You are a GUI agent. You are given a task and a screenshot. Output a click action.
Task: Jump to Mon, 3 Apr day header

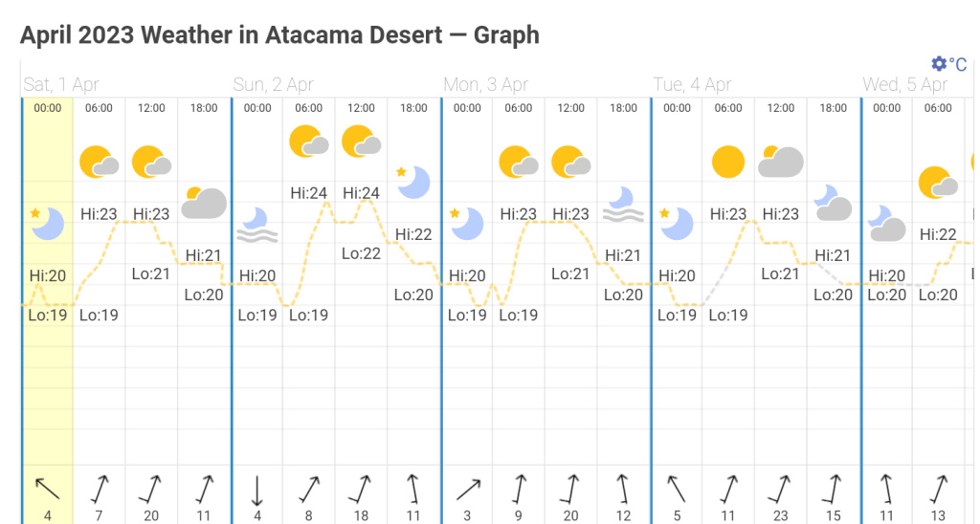click(x=486, y=84)
